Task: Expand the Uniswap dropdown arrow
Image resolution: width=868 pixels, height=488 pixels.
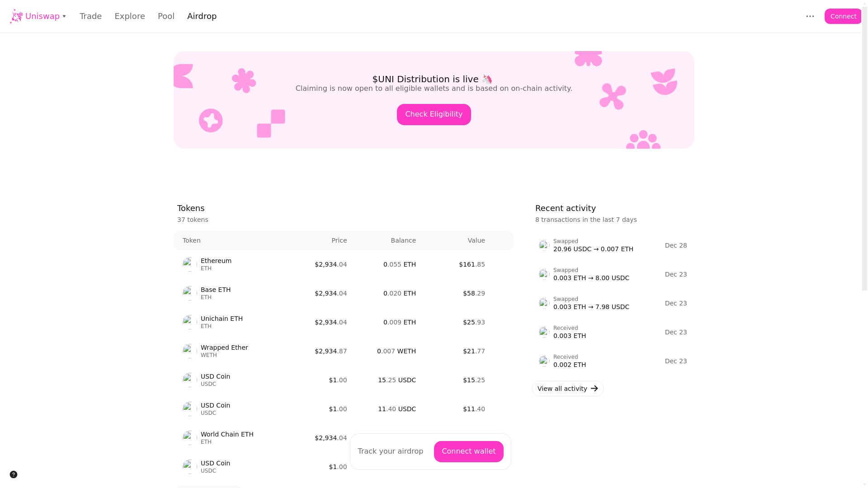Action: (64, 16)
